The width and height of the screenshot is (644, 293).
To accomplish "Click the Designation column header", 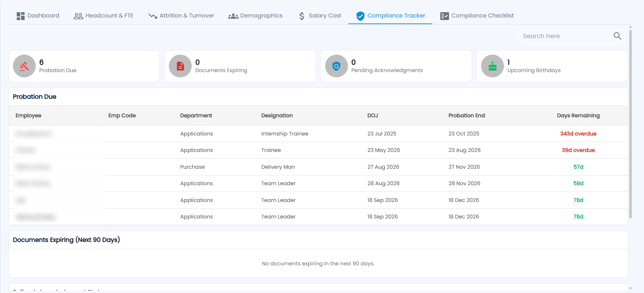I will [x=277, y=116].
